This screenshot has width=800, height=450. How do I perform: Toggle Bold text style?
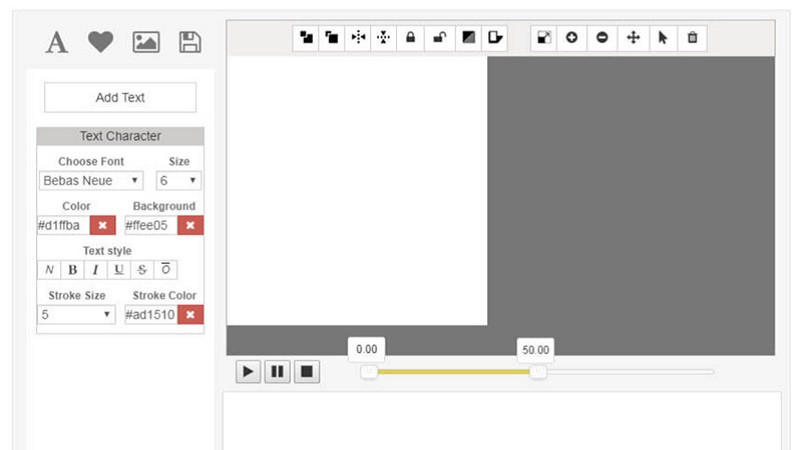(72, 269)
